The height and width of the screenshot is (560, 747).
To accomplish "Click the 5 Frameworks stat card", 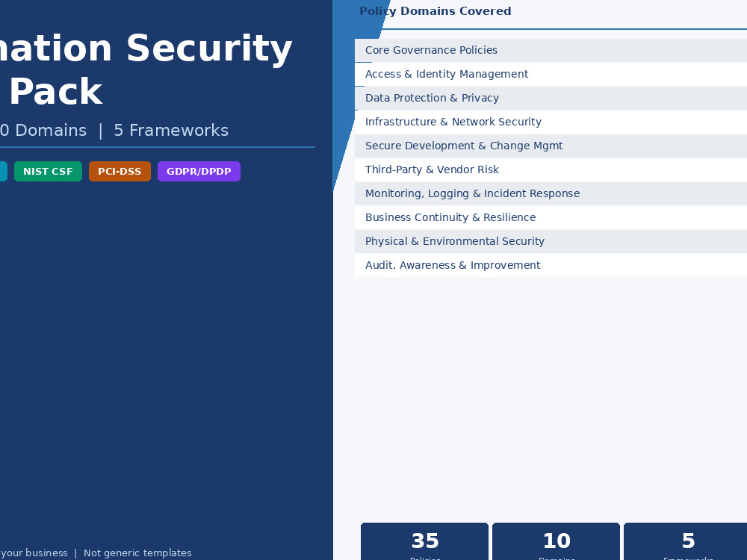I will coord(686,541).
